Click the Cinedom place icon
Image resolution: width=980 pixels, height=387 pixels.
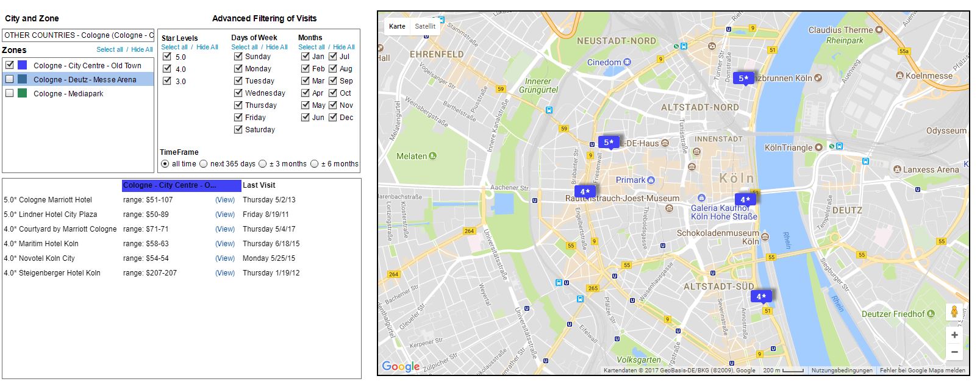click(x=628, y=62)
